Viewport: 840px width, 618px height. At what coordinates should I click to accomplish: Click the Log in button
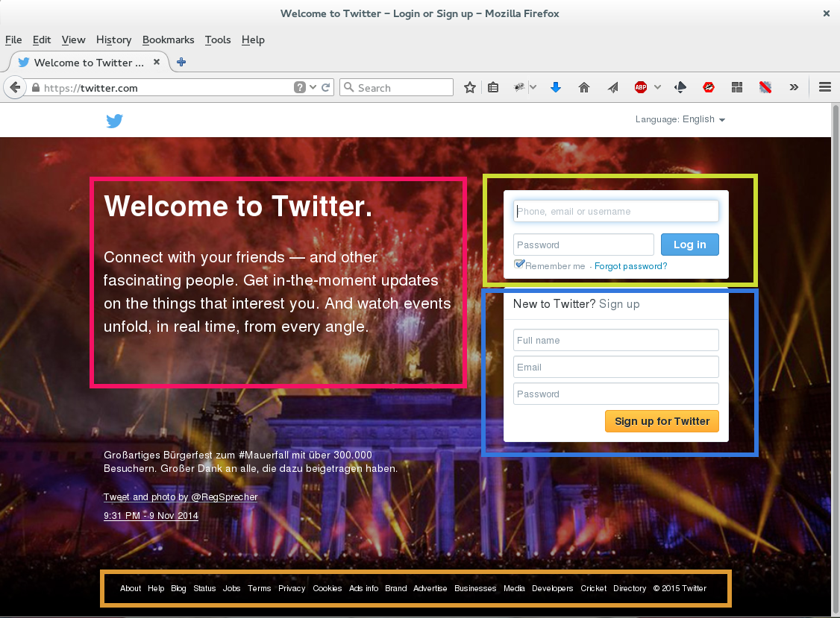click(689, 245)
